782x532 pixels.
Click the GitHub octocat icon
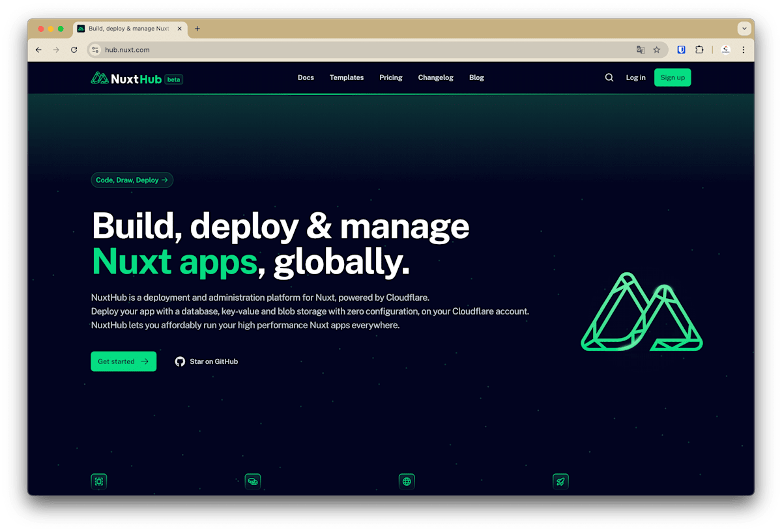[x=180, y=361]
